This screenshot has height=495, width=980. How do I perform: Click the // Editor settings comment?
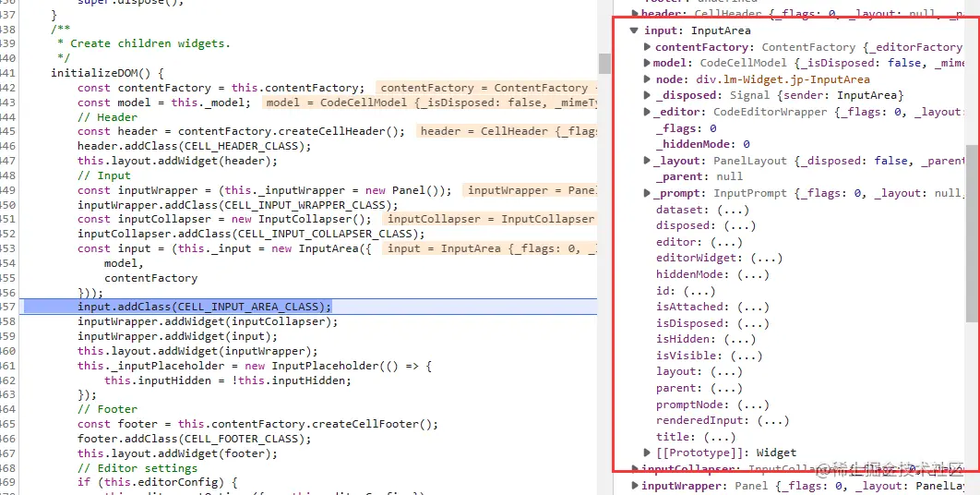pos(137,468)
